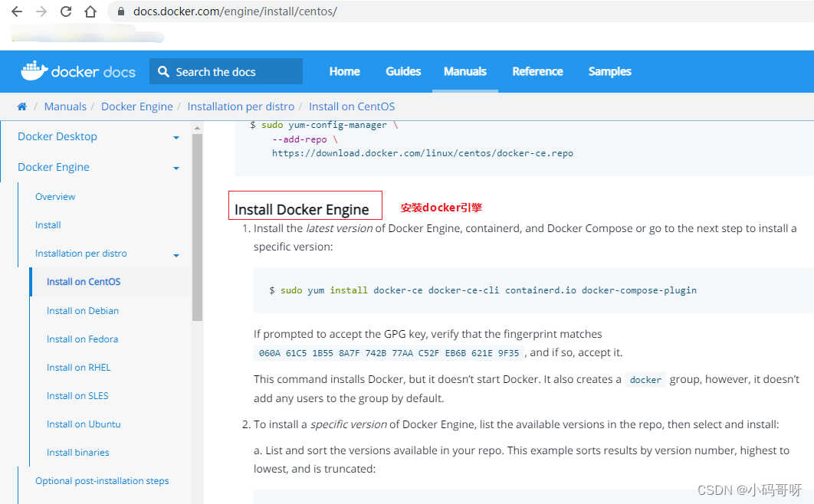Image resolution: width=814 pixels, height=504 pixels.
Task: Collapse Installation per distro submenu
Action: [x=176, y=255]
